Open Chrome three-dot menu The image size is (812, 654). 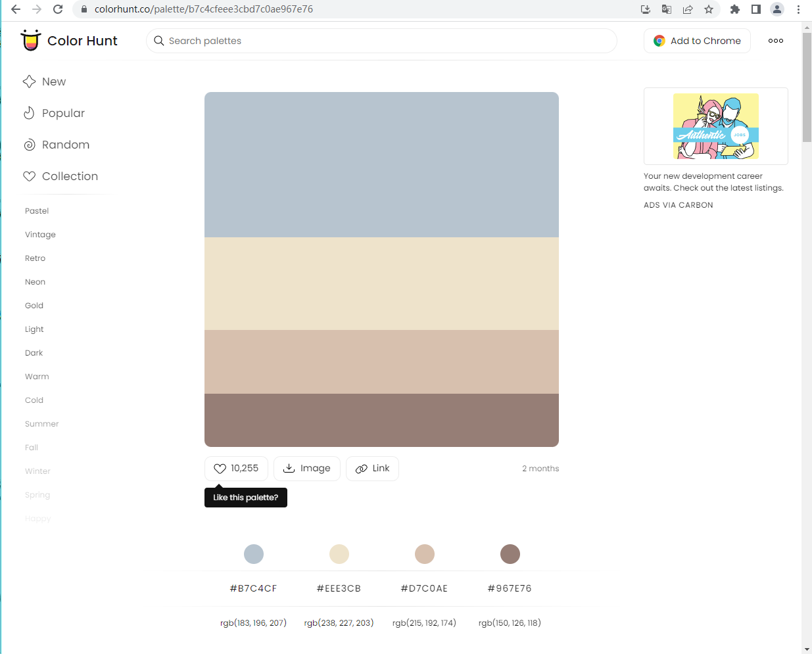tap(798, 9)
